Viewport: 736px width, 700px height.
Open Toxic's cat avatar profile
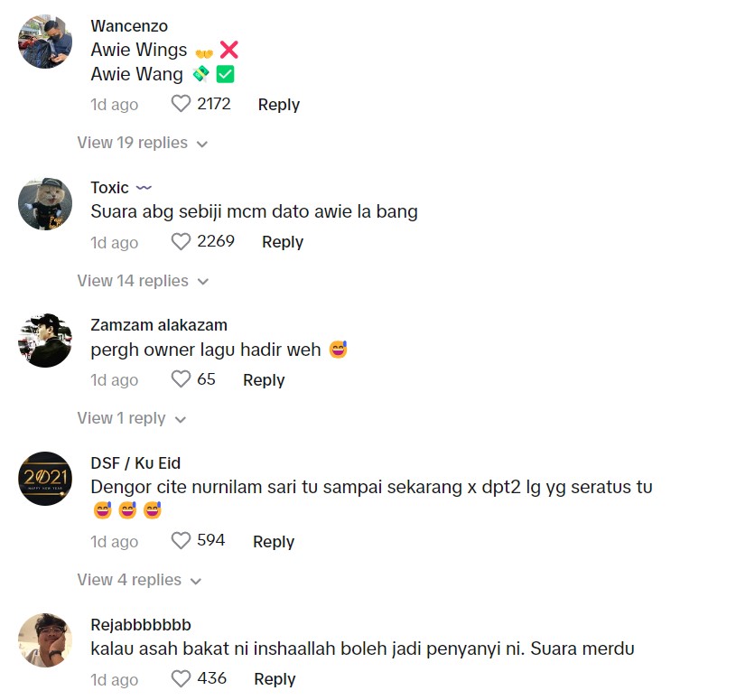[x=45, y=203]
